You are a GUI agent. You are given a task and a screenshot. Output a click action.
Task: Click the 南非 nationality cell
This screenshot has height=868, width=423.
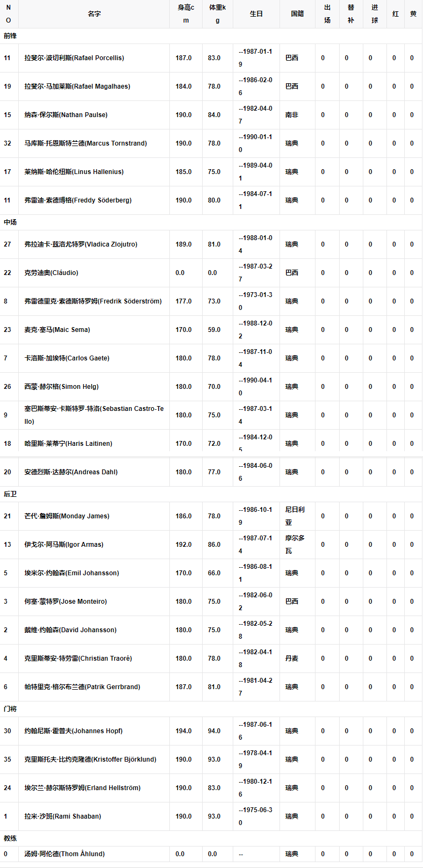click(x=292, y=115)
